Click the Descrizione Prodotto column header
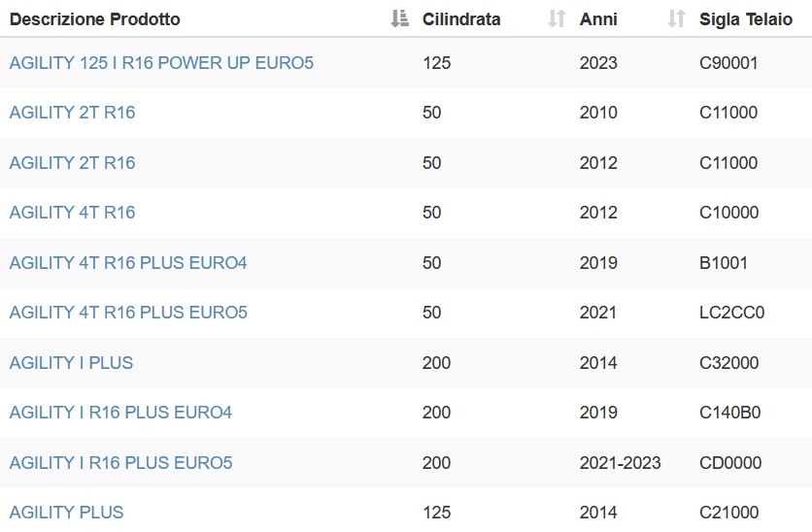812x532 pixels. 95,19
